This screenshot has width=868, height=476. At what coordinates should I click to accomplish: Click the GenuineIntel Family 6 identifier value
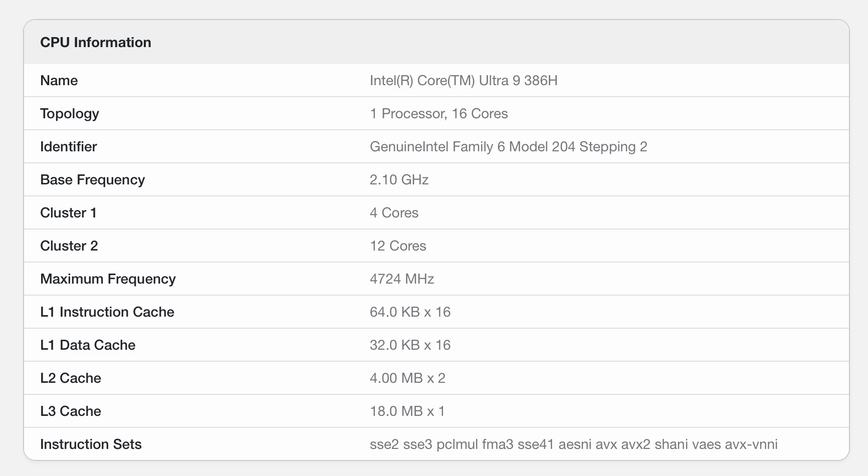508,147
